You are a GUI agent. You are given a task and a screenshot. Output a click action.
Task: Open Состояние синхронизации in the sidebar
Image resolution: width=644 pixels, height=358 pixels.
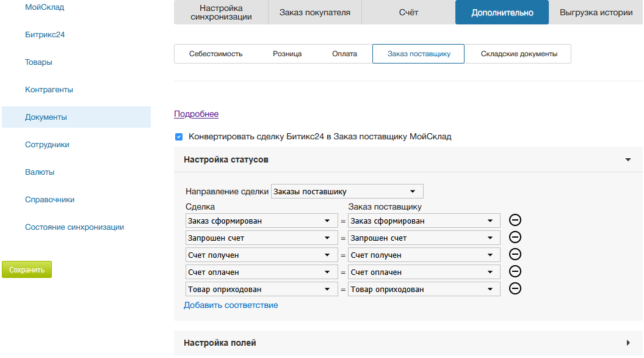[x=74, y=227]
